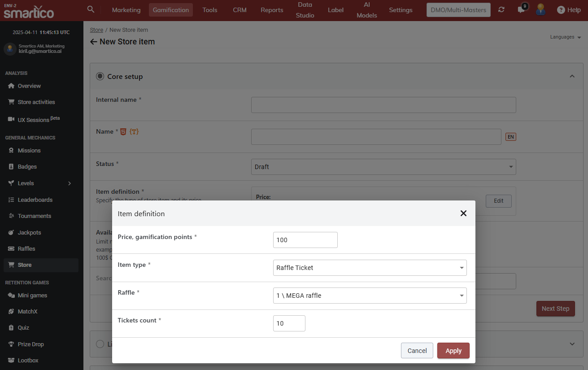The image size is (588, 370).
Task: Open the Raffle selection dropdown
Action: pyautogui.click(x=370, y=296)
